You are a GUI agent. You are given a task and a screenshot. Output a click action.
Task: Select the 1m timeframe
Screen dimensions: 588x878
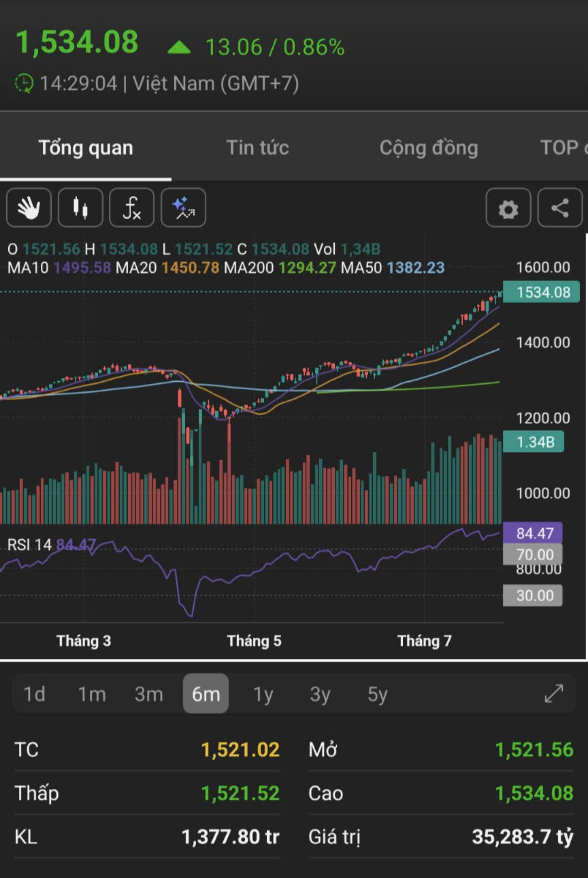click(92, 694)
